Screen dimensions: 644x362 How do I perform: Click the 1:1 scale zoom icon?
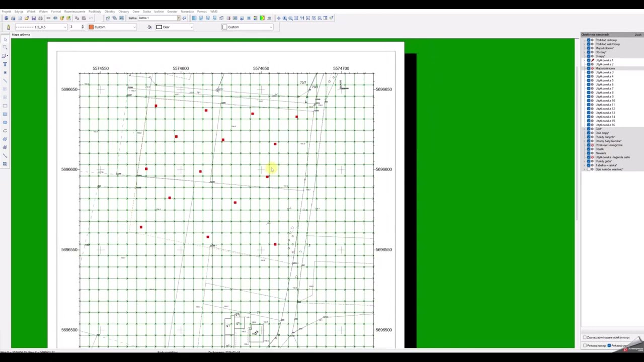[x=302, y=18]
